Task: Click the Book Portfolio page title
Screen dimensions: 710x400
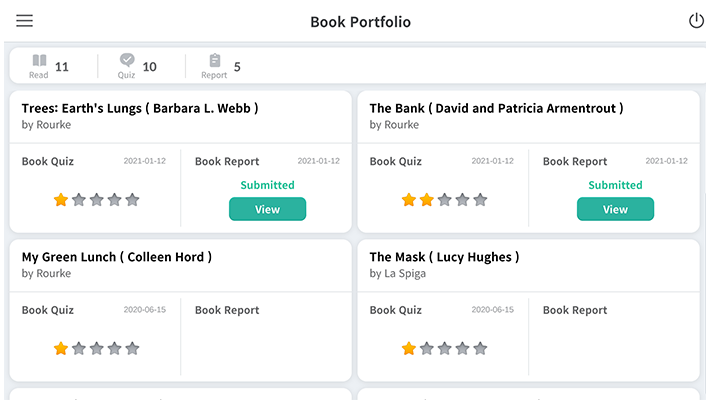Action: click(360, 22)
